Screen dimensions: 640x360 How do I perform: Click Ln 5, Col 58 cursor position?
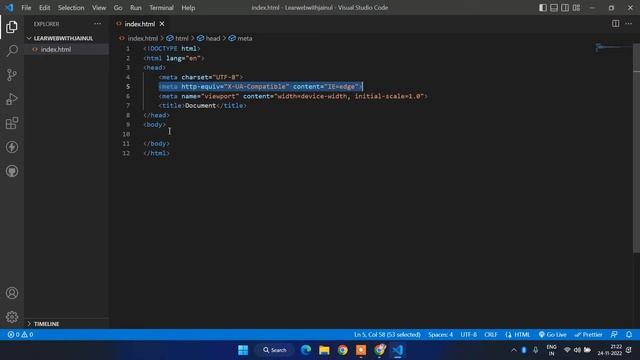pos(387,334)
